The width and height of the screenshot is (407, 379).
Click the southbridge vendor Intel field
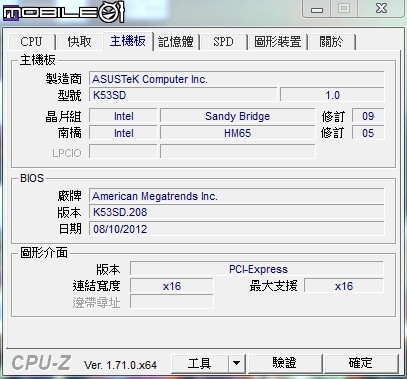123,133
